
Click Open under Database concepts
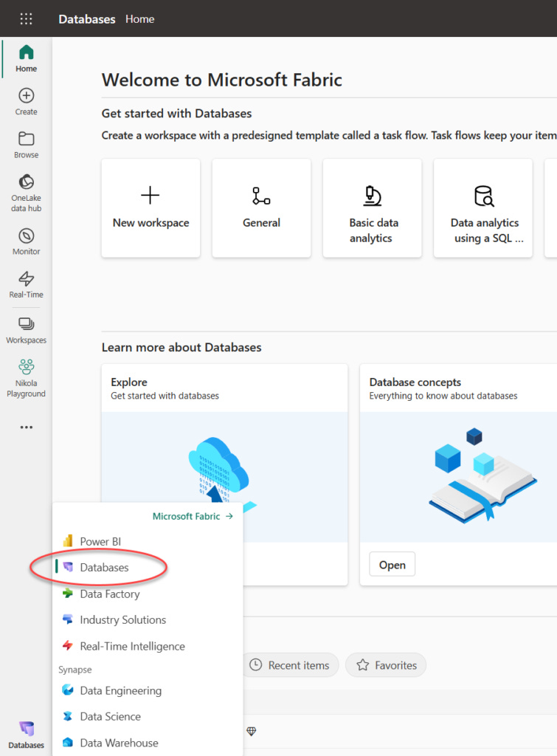(x=392, y=565)
